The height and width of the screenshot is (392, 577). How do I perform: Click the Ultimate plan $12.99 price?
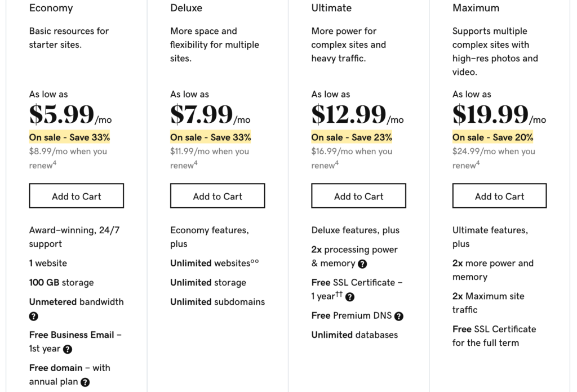coord(349,115)
